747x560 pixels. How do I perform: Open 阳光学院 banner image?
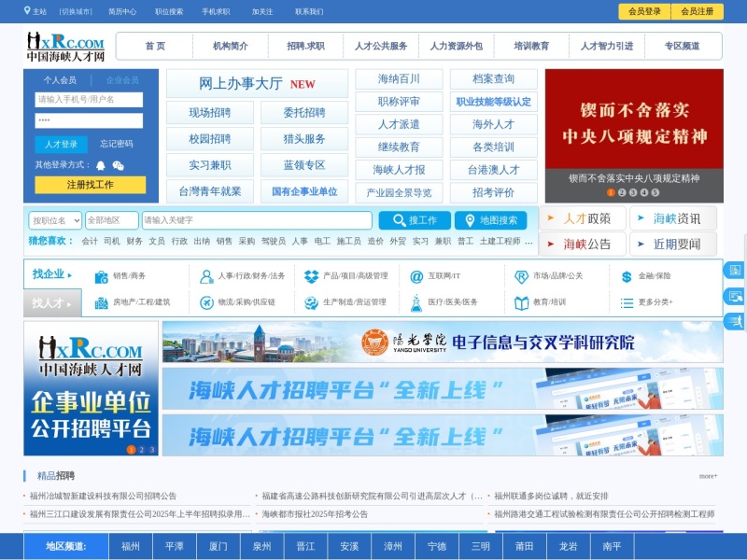[443, 342]
